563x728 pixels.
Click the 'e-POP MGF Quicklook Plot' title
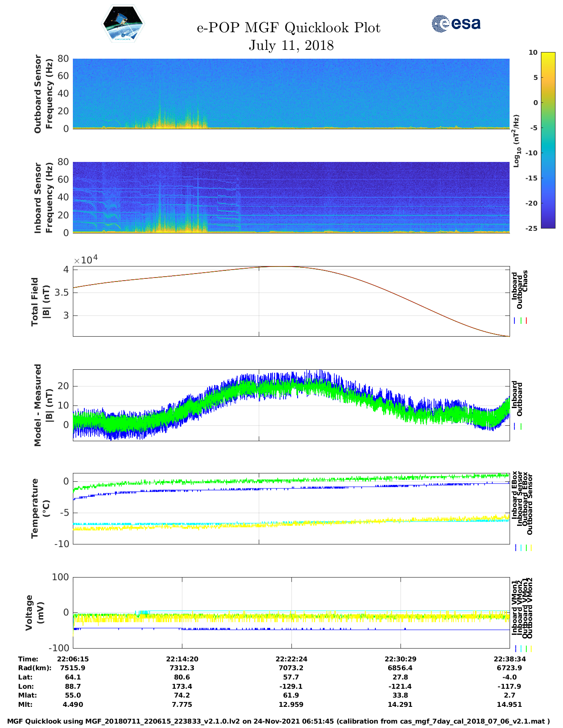point(288,28)
